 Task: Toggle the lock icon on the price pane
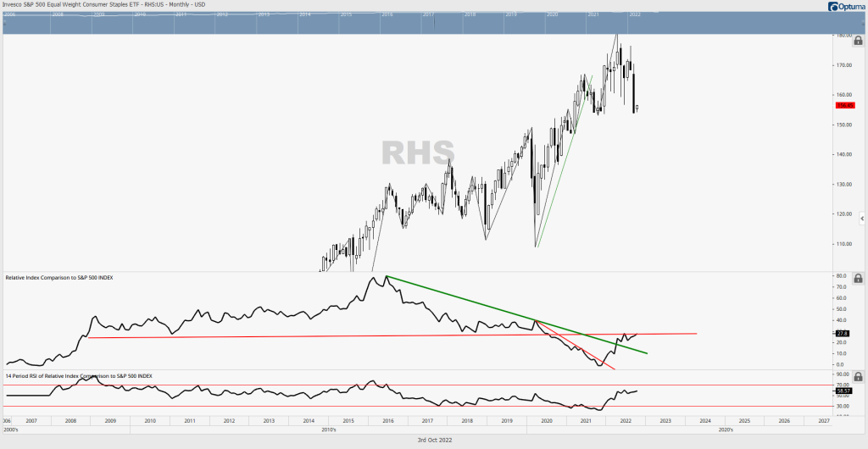click(x=858, y=41)
